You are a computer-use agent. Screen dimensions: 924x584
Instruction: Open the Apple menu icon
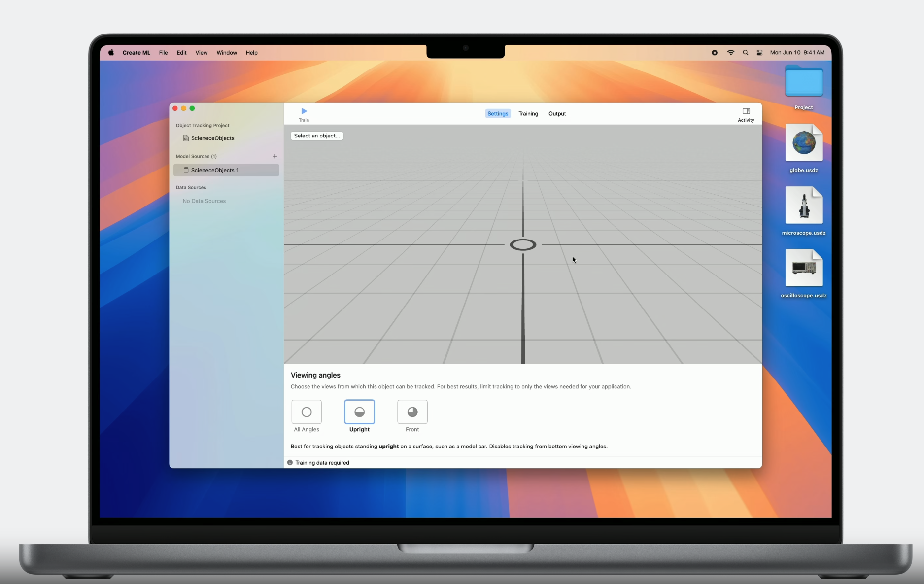click(111, 53)
